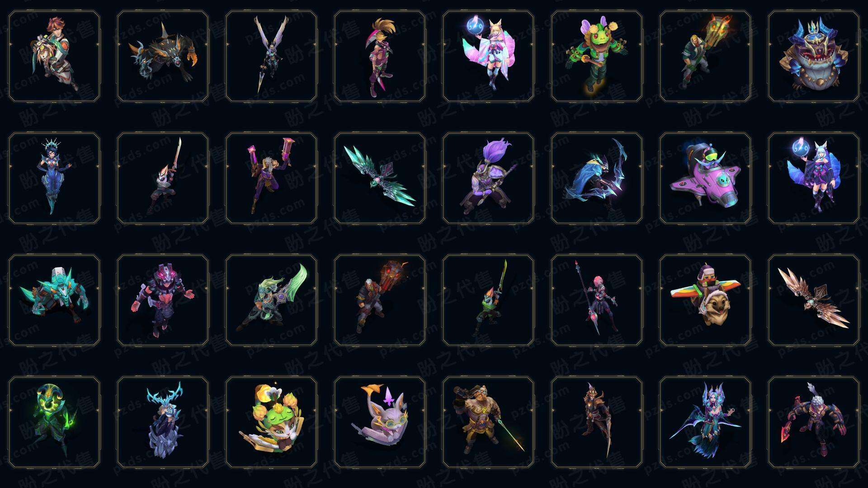Pick the green glowing lantern specter skin

[54, 422]
